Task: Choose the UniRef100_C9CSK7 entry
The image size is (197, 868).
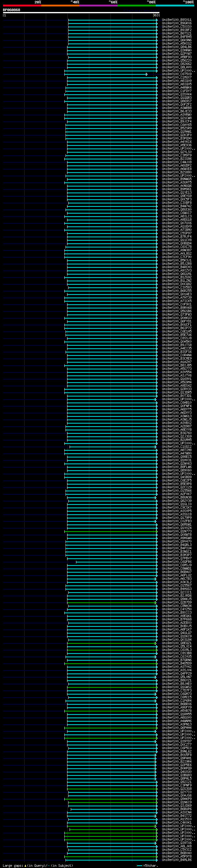Action: click(x=176, y=507)
